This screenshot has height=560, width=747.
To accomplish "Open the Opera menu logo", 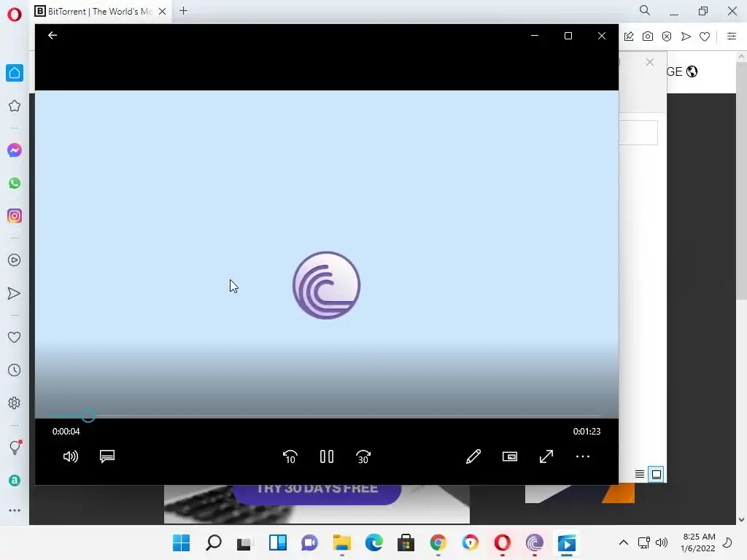I will [x=15, y=15].
